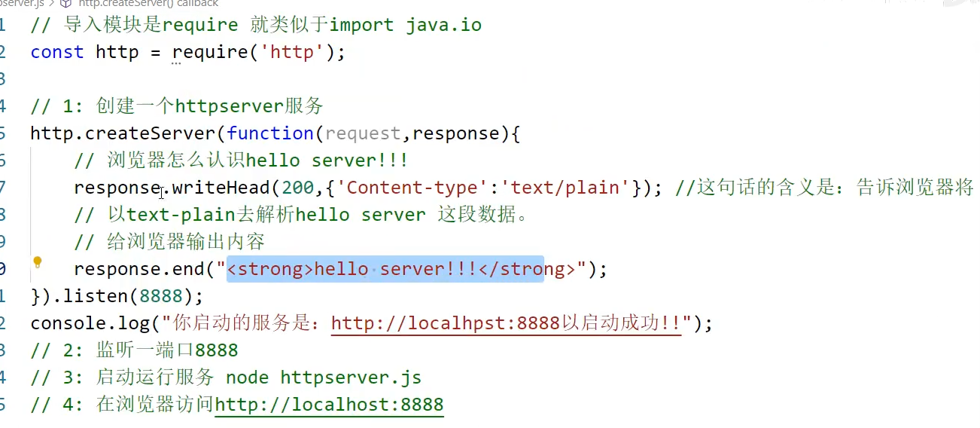Click the writeHead method call
980x428 pixels.
click(x=221, y=188)
